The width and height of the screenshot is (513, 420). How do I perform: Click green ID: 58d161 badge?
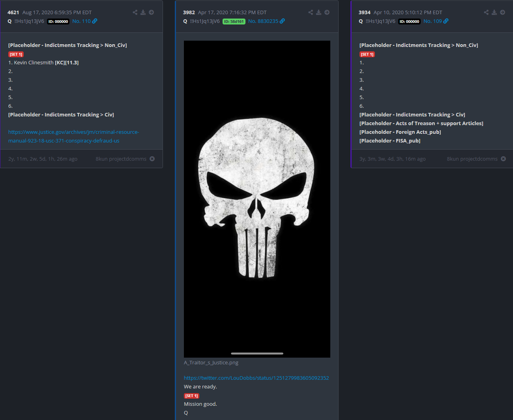tap(234, 21)
